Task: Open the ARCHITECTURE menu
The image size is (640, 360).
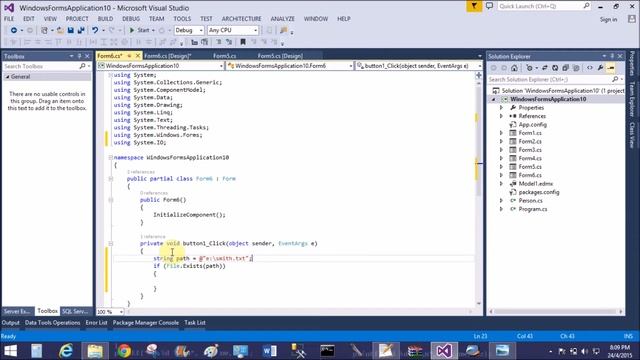Action: click(x=242, y=19)
